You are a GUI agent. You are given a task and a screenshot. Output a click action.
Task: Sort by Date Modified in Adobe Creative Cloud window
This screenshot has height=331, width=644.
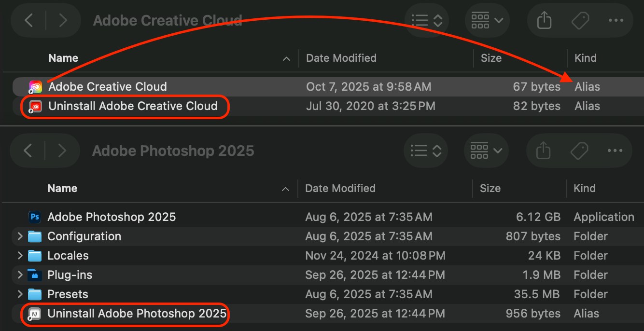point(341,58)
